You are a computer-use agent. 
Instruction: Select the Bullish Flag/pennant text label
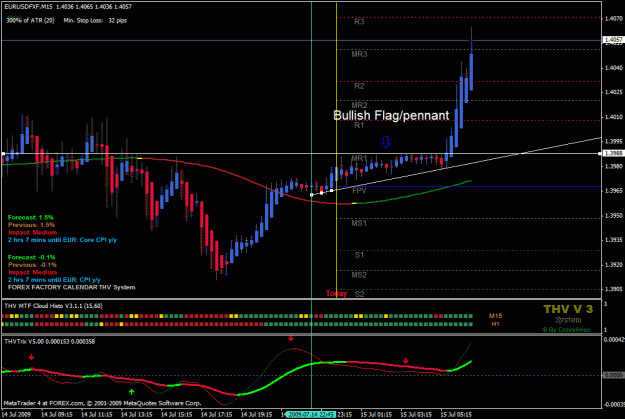[x=391, y=116]
